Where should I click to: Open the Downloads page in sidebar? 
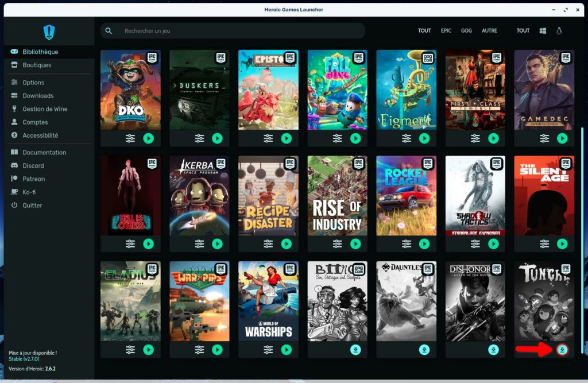tap(38, 96)
